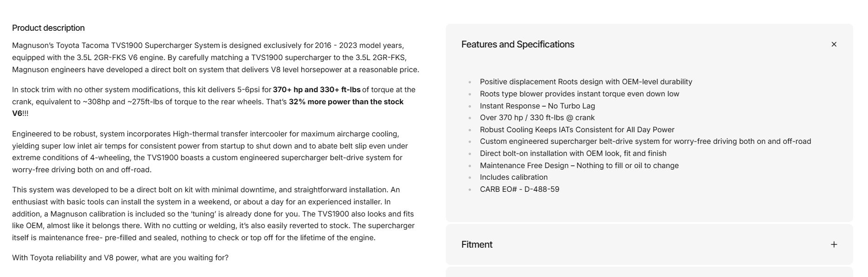Click 'Instant Response – No Turbo Lag' bullet
Screen dimensions: 868x277
(x=537, y=106)
